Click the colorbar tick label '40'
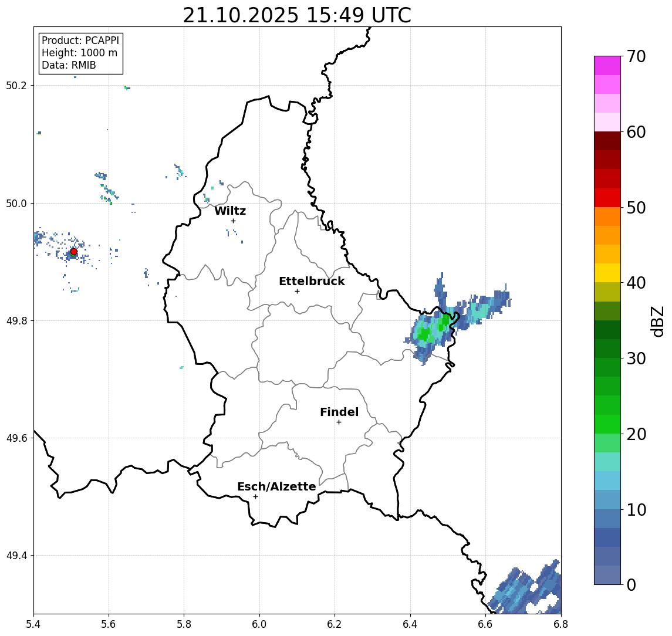672x636 pixels. tap(636, 283)
